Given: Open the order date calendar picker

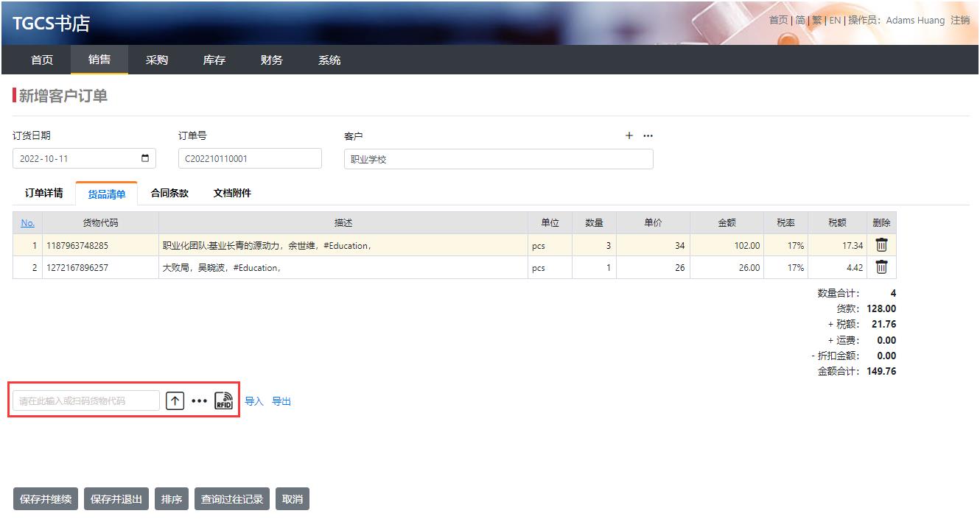Looking at the screenshot, I should pos(145,158).
